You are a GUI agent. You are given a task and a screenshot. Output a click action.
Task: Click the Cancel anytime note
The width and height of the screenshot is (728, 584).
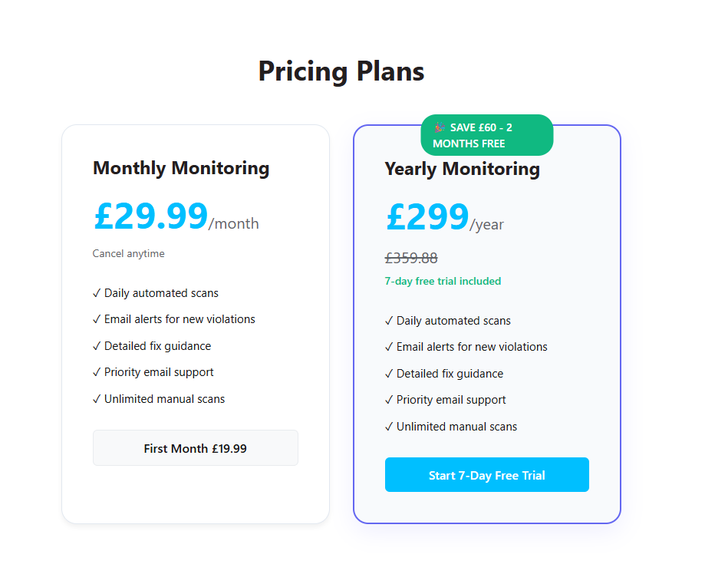pos(128,254)
